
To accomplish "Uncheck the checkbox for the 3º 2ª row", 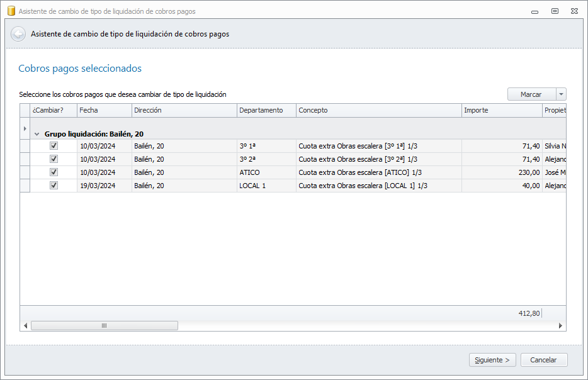I will pyautogui.click(x=54, y=159).
